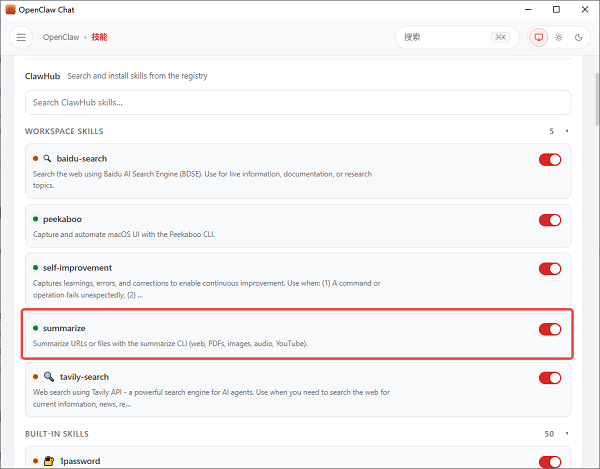The image size is (600, 469).
Task: Click the green status dot of self-improvement
Action: (36, 267)
